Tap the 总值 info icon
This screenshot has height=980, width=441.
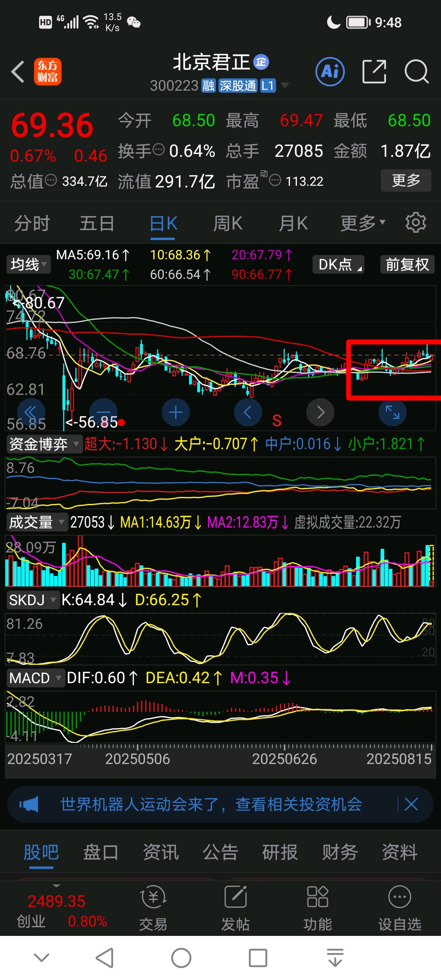pyautogui.click(x=51, y=180)
